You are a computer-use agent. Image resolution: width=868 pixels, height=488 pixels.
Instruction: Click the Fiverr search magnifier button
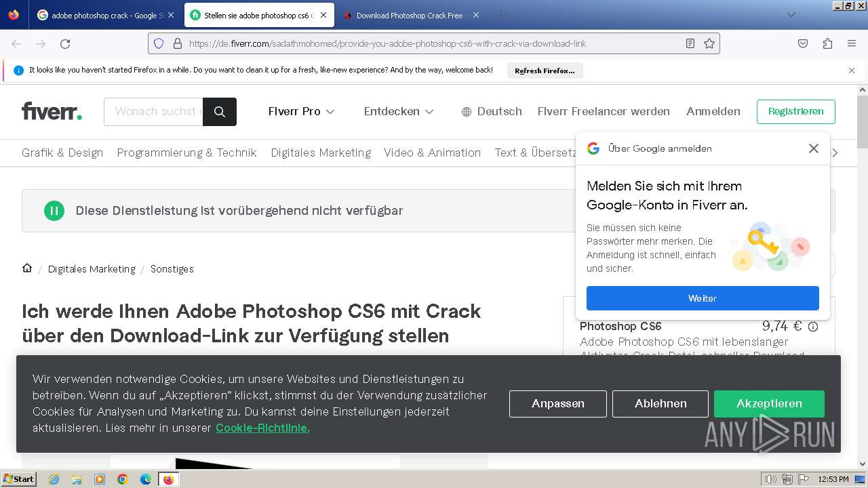pos(220,112)
